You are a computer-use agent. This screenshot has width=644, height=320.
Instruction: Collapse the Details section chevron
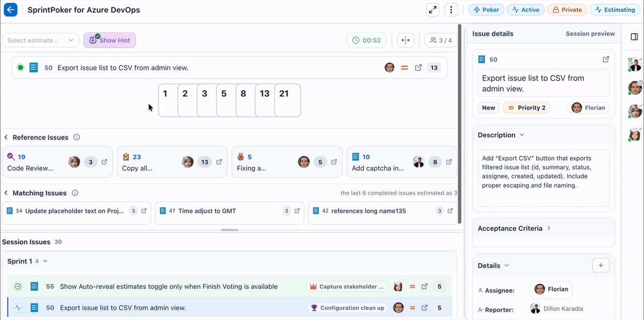click(x=507, y=266)
